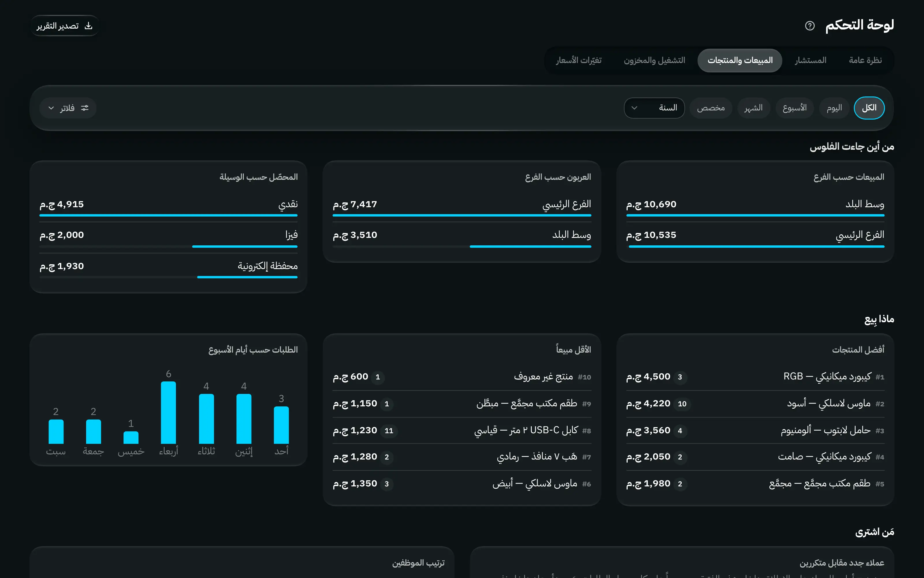Click the أحد bar in weekly orders chart
Viewport: 924px width, 578px height.
click(281, 425)
